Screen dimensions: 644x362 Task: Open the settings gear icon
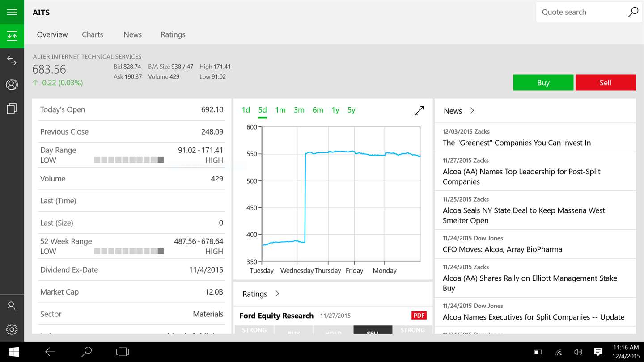coord(12,330)
